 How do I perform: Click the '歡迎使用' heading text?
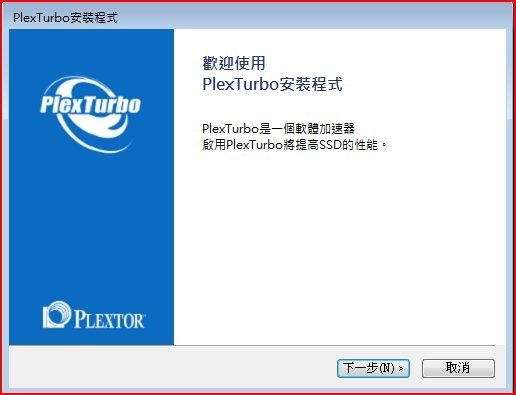pos(234,63)
